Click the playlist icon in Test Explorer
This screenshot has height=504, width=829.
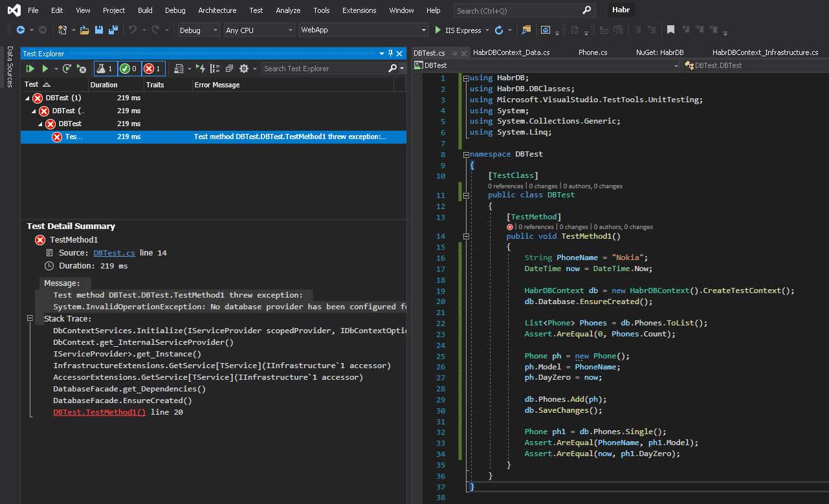point(179,69)
